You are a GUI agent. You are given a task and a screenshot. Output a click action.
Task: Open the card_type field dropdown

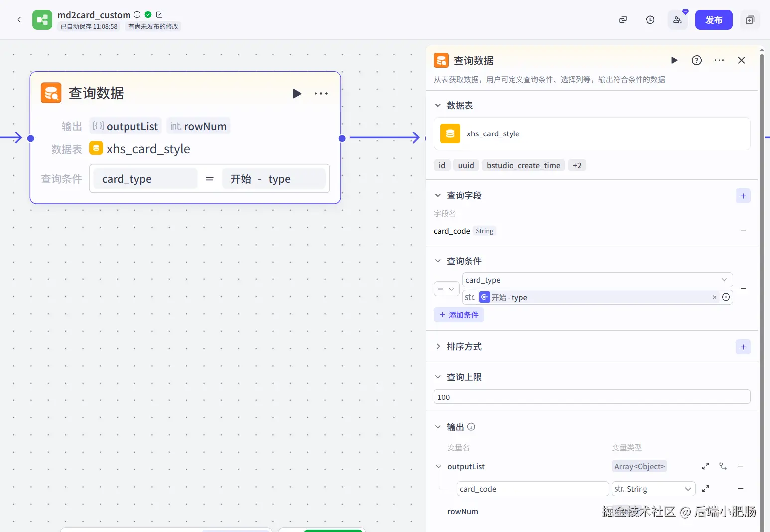click(597, 280)
